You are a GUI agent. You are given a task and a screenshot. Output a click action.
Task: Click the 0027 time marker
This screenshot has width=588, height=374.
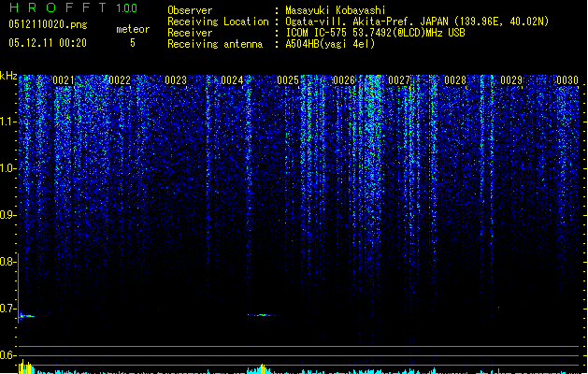tap(399, 80)
